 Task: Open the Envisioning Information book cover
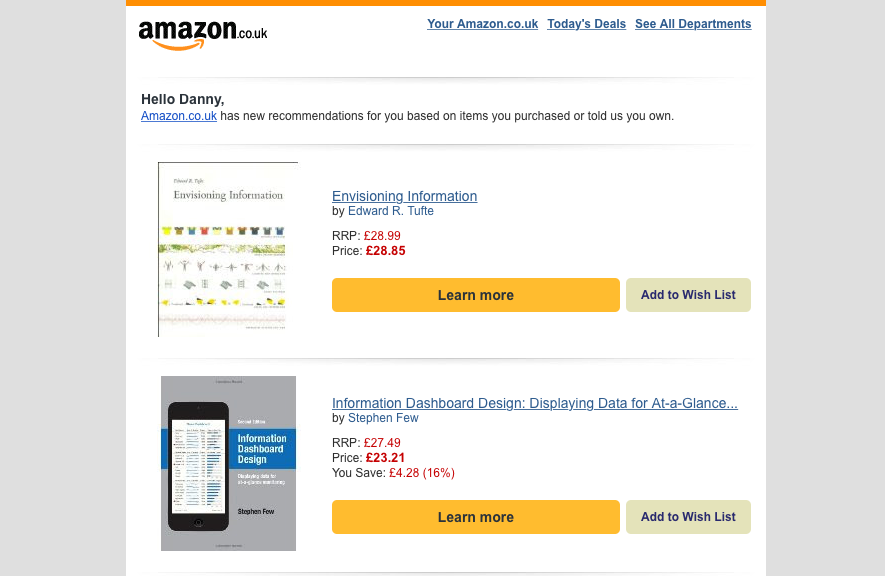[x=228, y=249]
